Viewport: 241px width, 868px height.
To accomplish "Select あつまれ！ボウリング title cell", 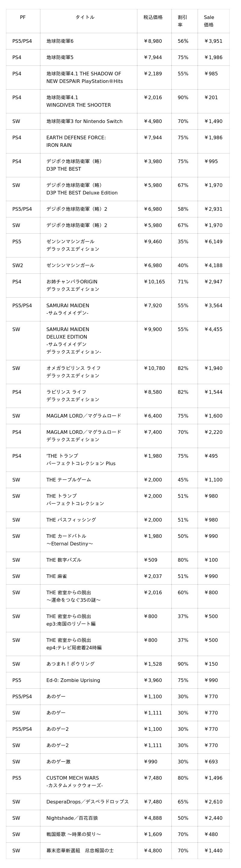I will coord(70,664).
